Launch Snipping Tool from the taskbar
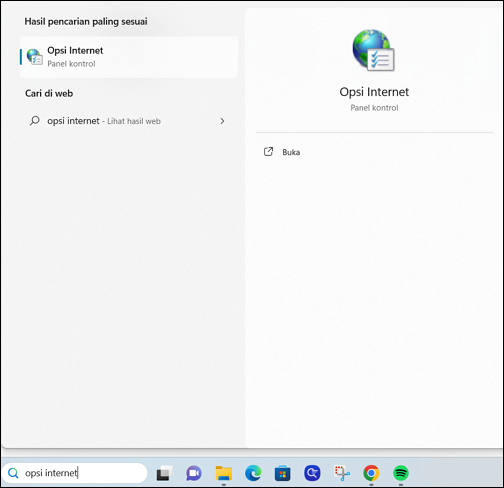This screenshot has height=488, width=504. click(x=342, y=473)
